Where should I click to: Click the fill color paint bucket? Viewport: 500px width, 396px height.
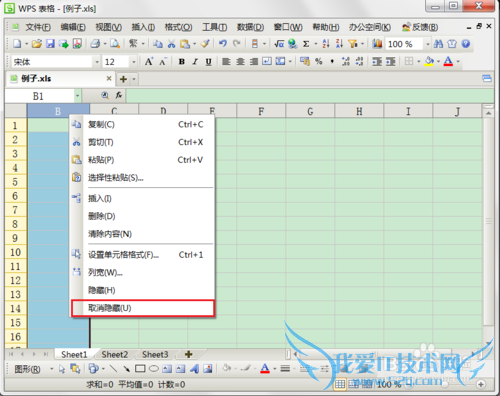point(429,61)
